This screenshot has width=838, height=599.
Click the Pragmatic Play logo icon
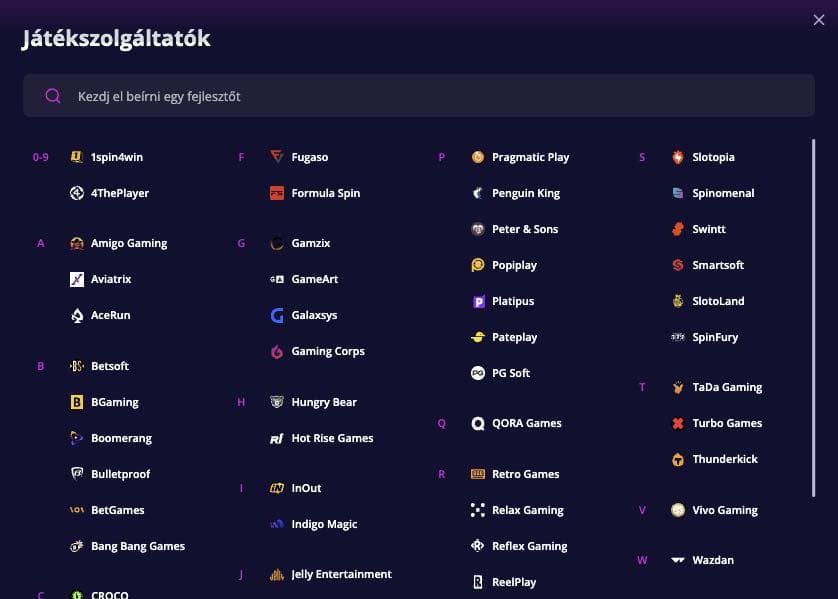point(478,157)
